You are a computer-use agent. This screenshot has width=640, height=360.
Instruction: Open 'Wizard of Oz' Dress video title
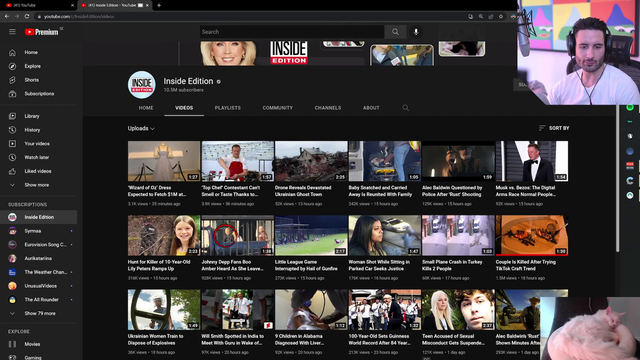click(157, 191)
